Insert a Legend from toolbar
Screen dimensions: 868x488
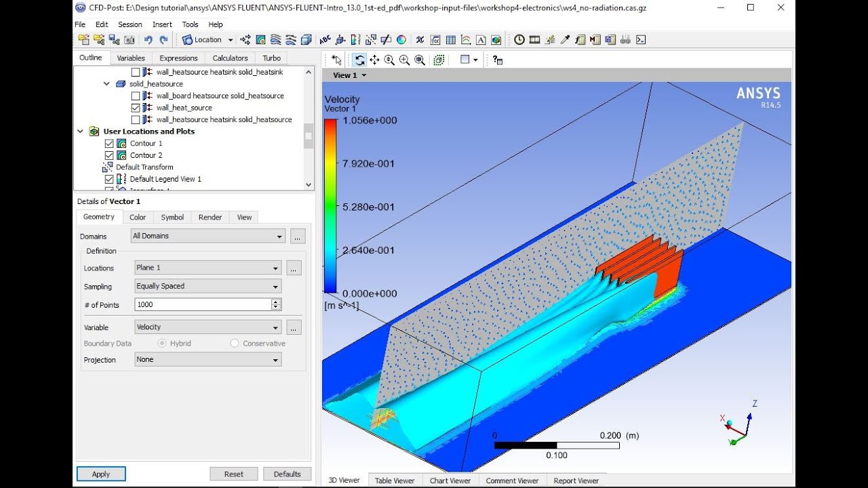[355, 40]
